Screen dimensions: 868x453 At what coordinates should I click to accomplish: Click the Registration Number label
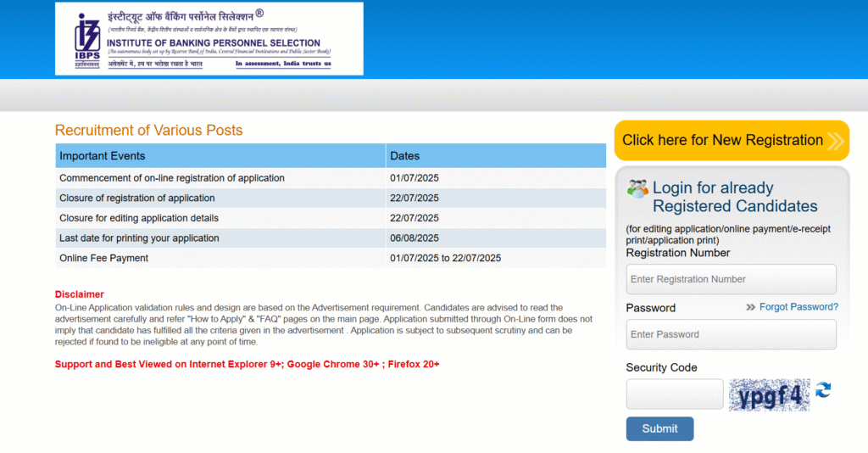pos(677,253)
